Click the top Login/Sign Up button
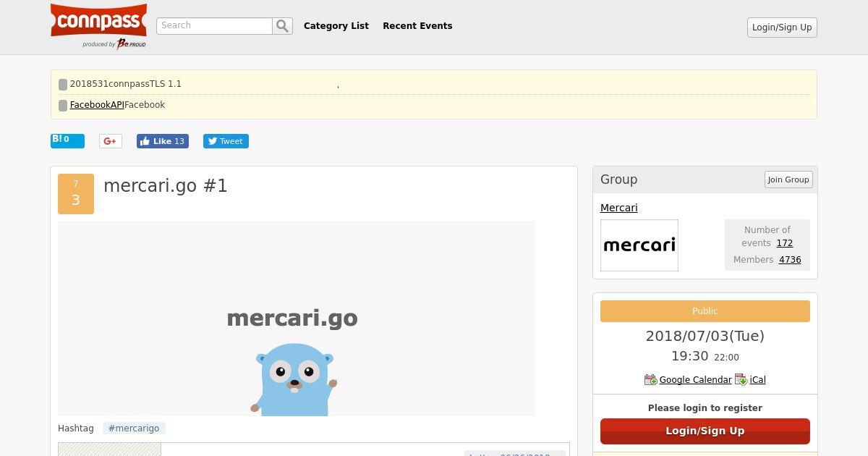Screen dimensions: 868x456 point(782,28)
